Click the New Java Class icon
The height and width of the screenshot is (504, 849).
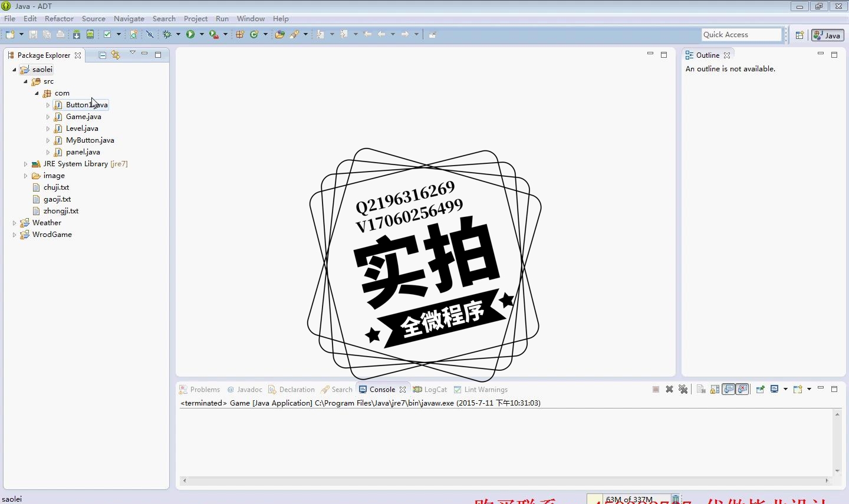[254, 35]
